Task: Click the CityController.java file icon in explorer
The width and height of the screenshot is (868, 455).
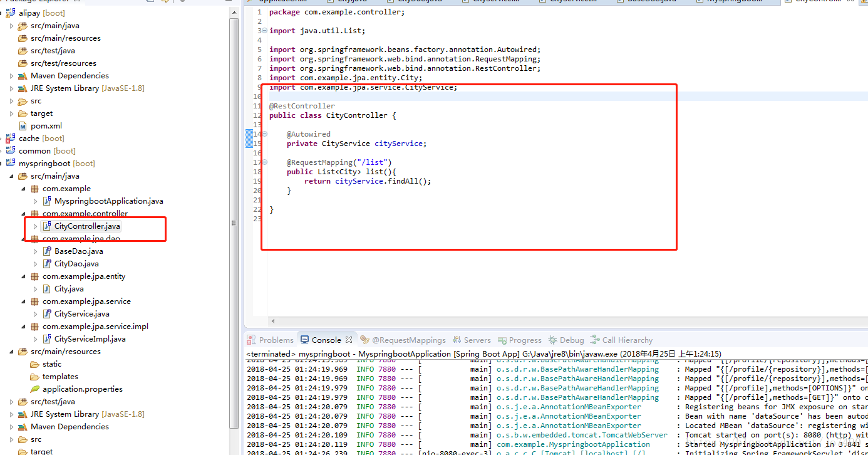Action: tap(47, 226)
